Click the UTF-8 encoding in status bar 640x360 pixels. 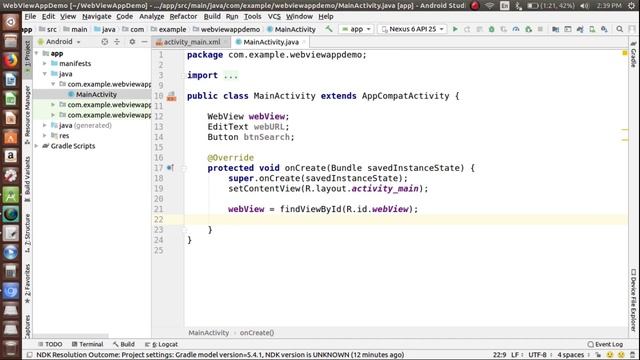538,355
